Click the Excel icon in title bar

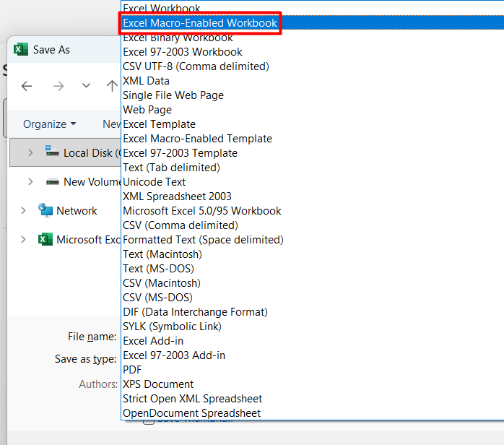click(20, 50)
